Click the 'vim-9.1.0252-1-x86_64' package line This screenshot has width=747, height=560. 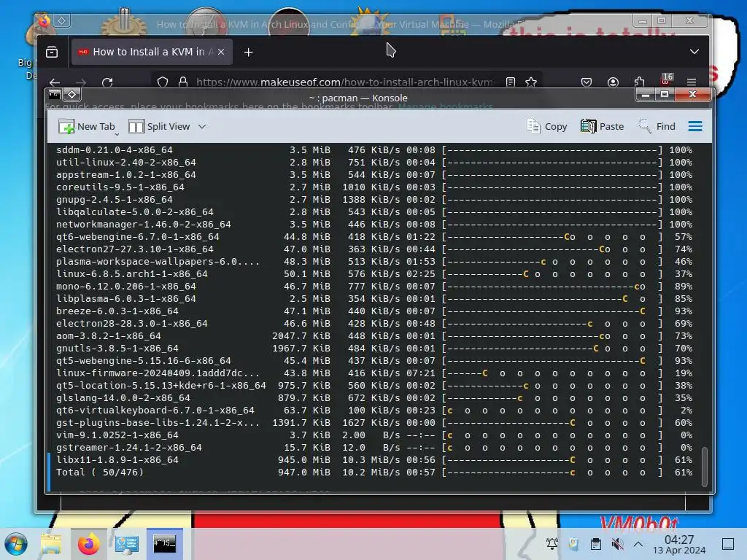point(374,435)
